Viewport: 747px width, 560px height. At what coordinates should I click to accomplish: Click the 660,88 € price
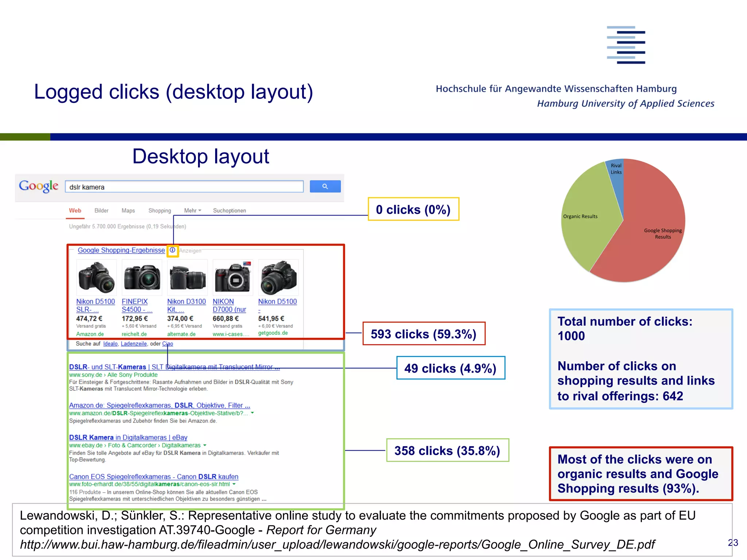(226, 318)
